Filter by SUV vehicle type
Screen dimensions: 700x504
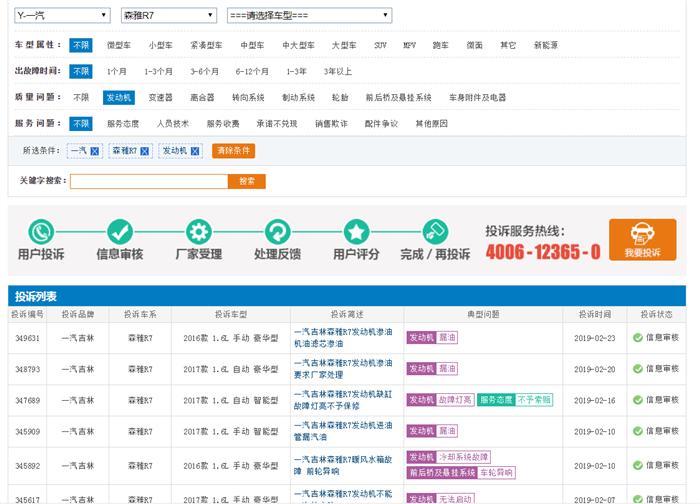click(x=380, y=45)
